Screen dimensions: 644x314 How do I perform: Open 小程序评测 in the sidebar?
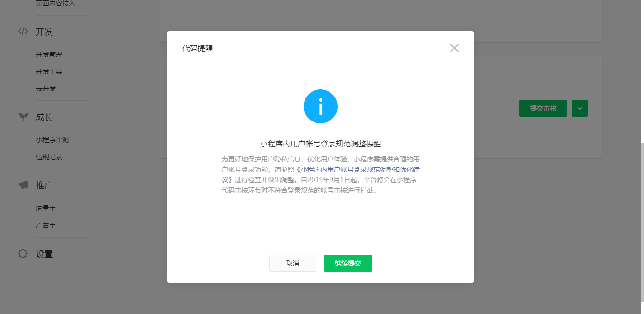[52, 140]
